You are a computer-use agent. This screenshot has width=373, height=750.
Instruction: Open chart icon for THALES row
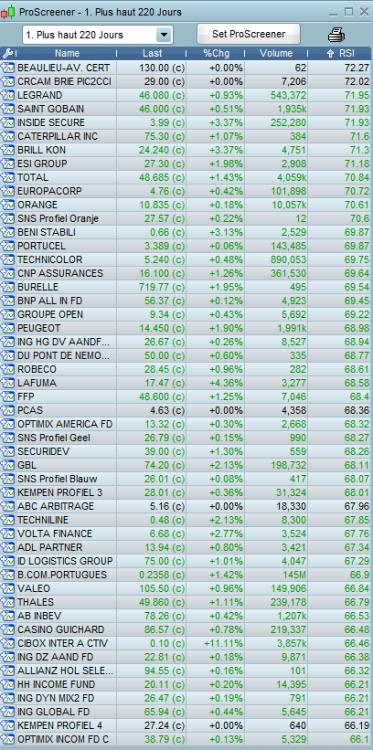(8, 602)
